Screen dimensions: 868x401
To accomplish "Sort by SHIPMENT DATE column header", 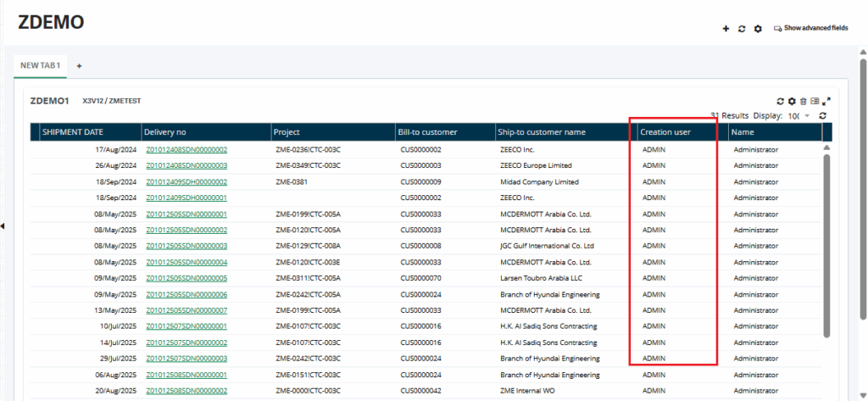I will tap(73, 132).
